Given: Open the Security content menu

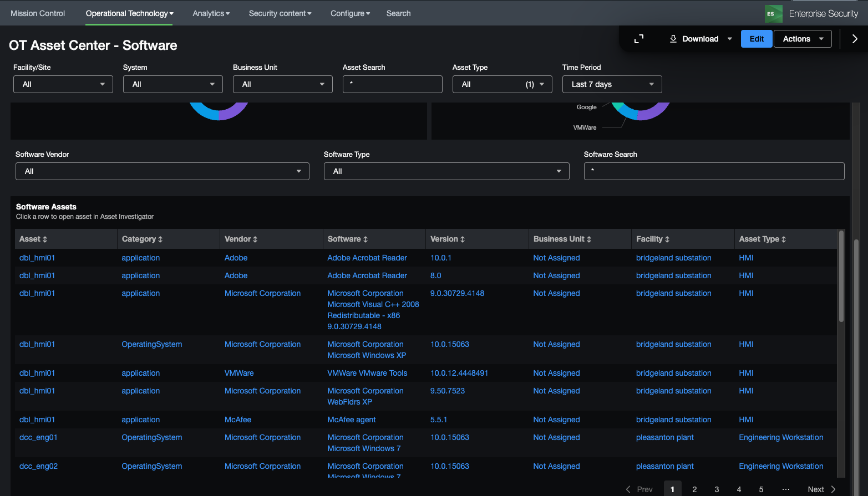Looking at the screenshot, I should coord(280,13).
